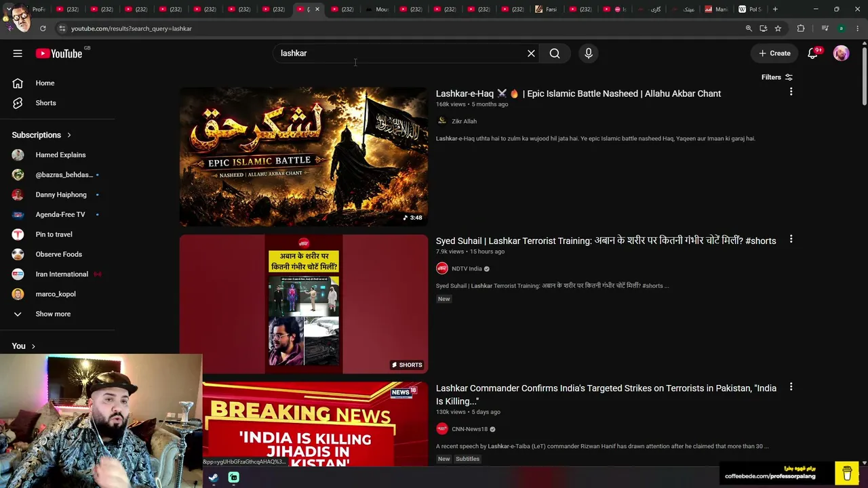Screen dimensions: 868x488
Task: Reload the page in the browser
Action: tap(43, 28)
